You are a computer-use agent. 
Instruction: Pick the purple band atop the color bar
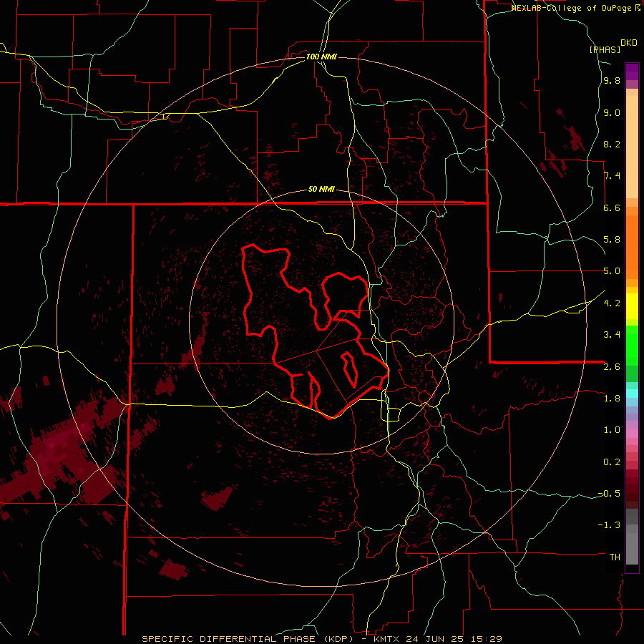click(x=632, y=72)
